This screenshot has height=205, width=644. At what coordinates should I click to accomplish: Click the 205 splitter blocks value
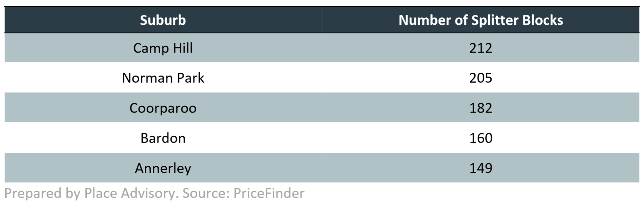click(x=481, y=78)
